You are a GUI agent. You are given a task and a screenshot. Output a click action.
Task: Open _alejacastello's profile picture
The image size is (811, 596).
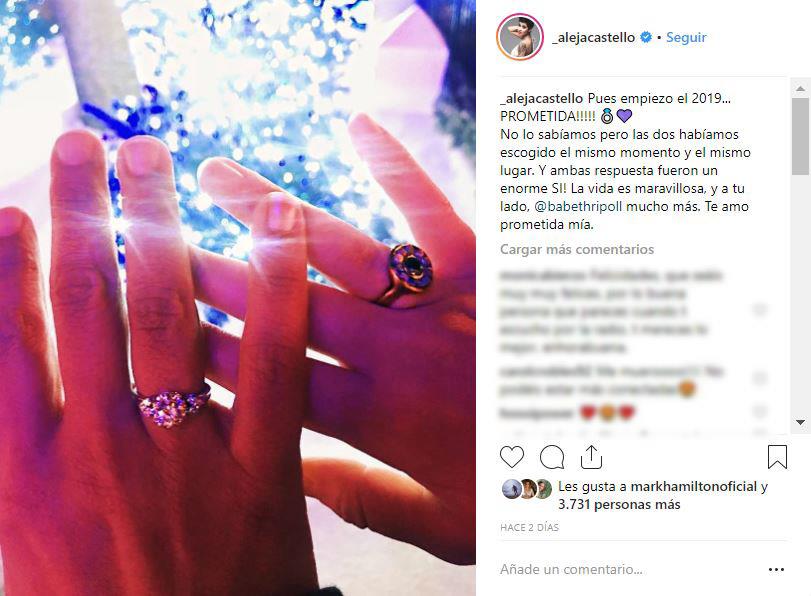coord(520,37)
